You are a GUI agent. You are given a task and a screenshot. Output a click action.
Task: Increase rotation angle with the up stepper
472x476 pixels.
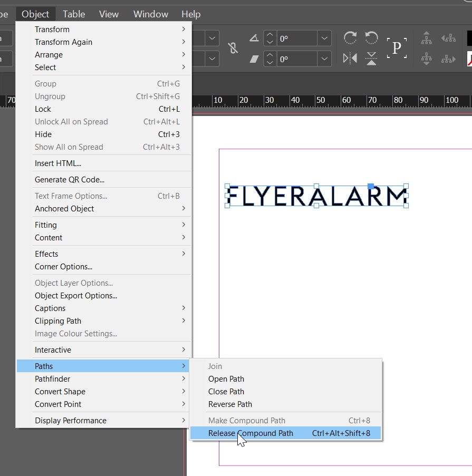click(269, 34)
